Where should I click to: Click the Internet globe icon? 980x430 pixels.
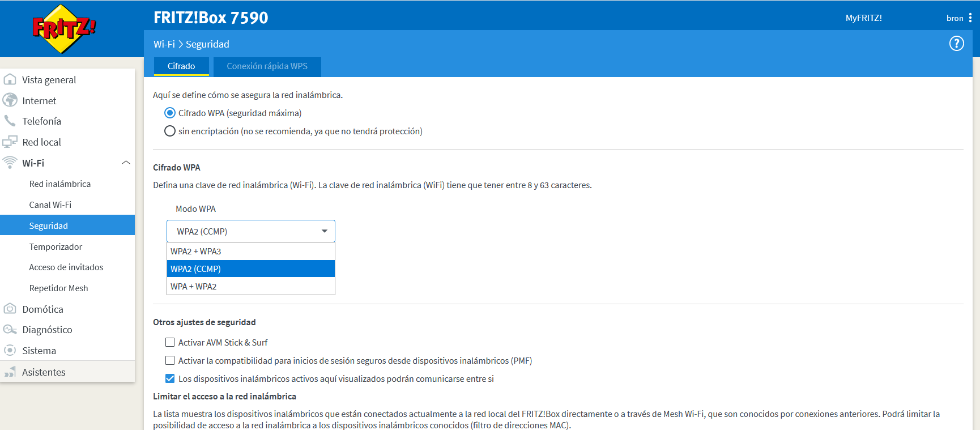tap(10, 100)
